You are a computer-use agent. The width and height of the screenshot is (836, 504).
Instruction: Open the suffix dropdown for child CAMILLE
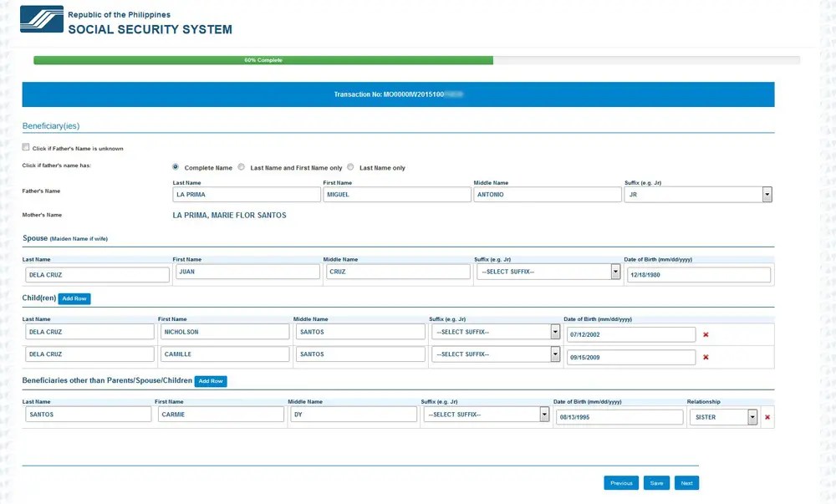pos(496,354)
